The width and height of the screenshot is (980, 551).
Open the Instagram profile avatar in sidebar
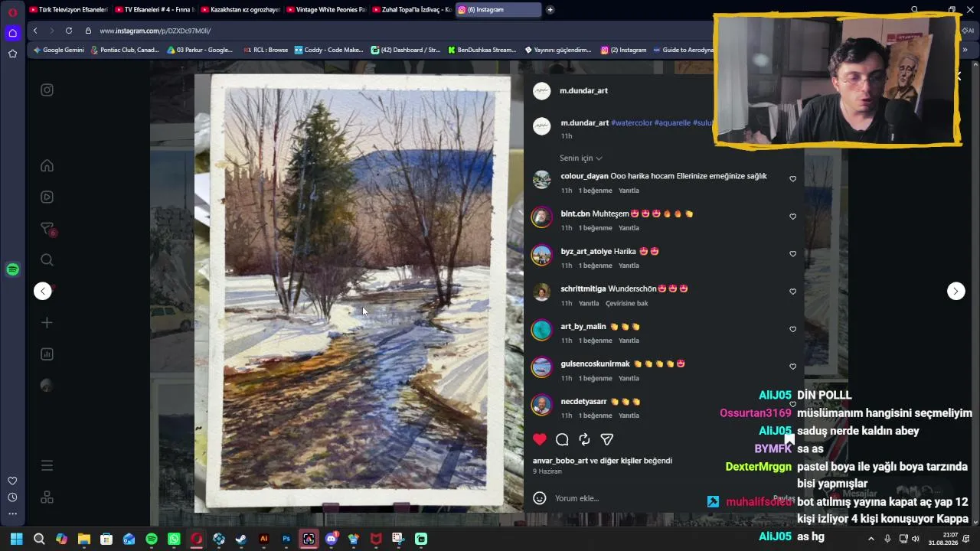tap(47, 386)
